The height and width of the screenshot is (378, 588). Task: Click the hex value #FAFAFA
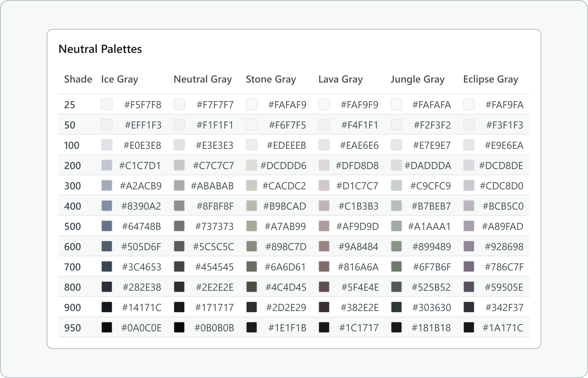(431, 105)
